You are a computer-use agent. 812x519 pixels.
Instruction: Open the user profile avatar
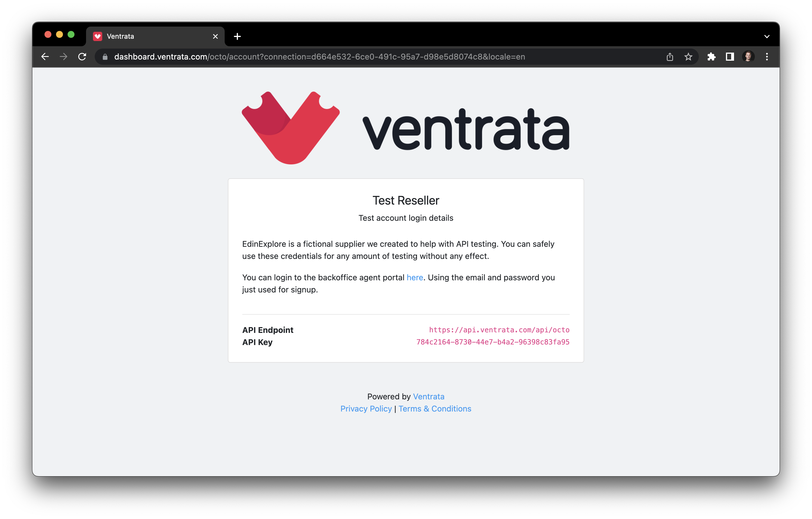point(748,57)
